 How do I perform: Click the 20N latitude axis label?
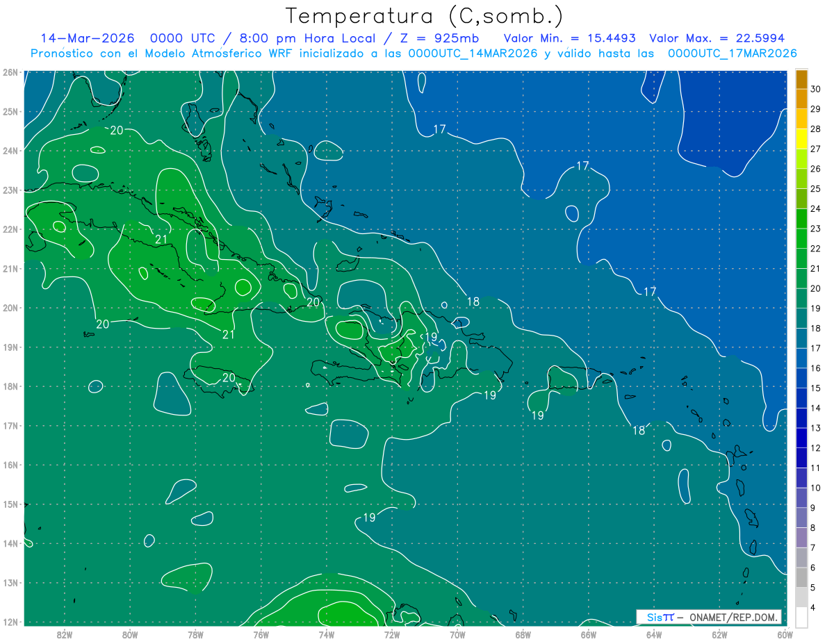pyautogui.click(x=10, y=308)
